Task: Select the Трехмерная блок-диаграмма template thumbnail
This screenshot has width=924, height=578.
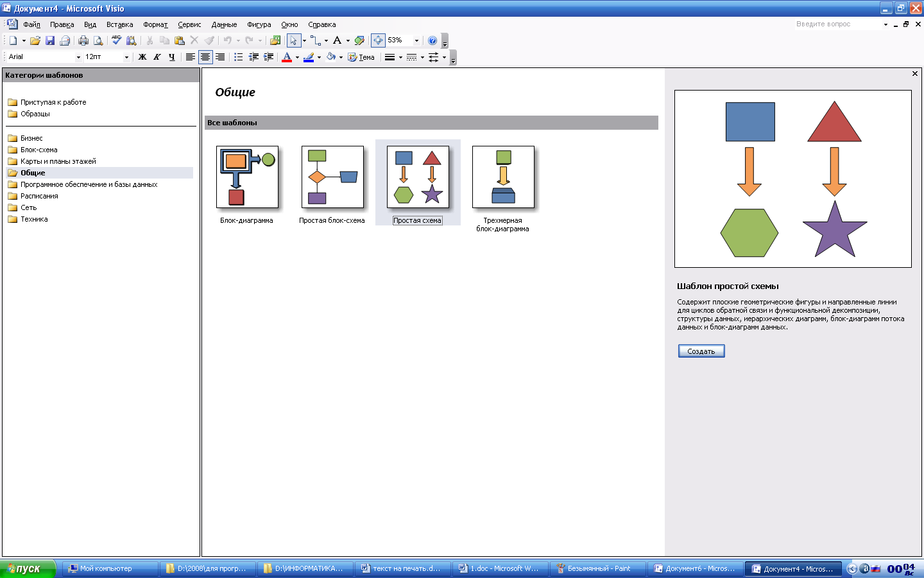Action: point(503,177)
